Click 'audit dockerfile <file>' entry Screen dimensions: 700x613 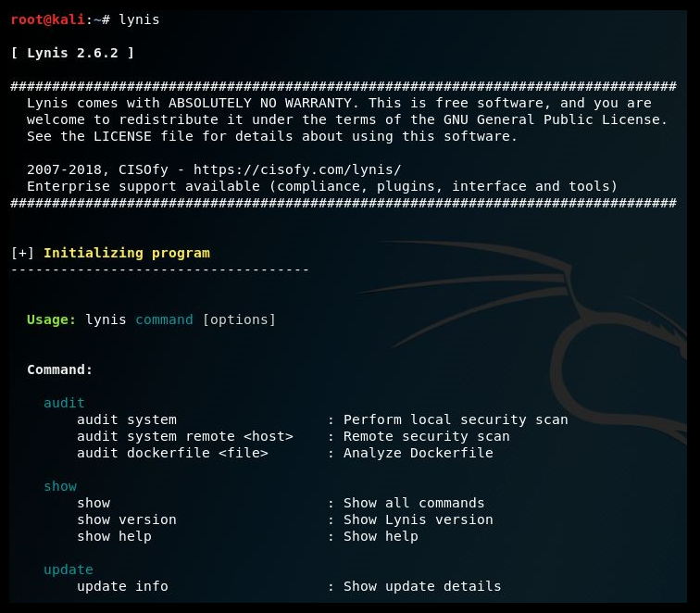pos(172,453)
